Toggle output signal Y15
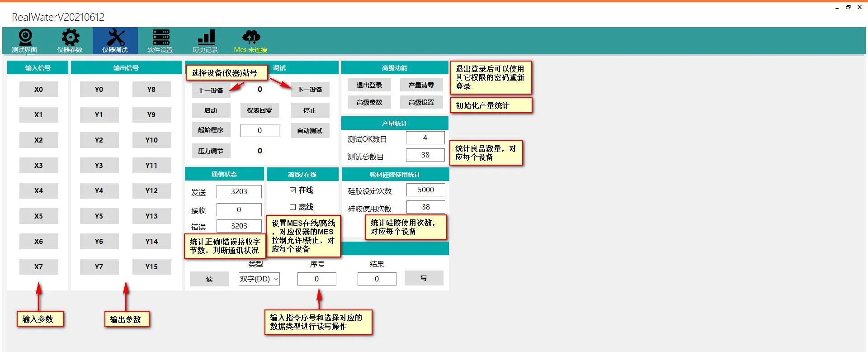This screenshot has width=868, height=352. pos(152,267)
